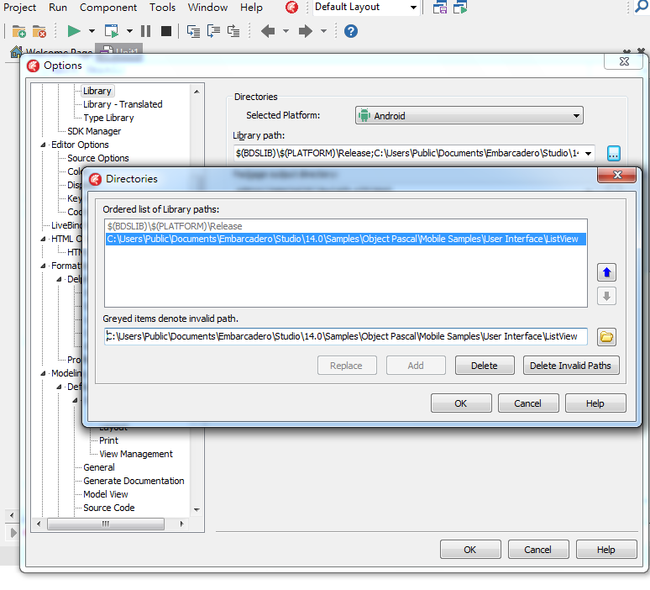Click the Back navigation arrow icon
Viewport: 650px width, 590px height.
(x=268, y=31)
